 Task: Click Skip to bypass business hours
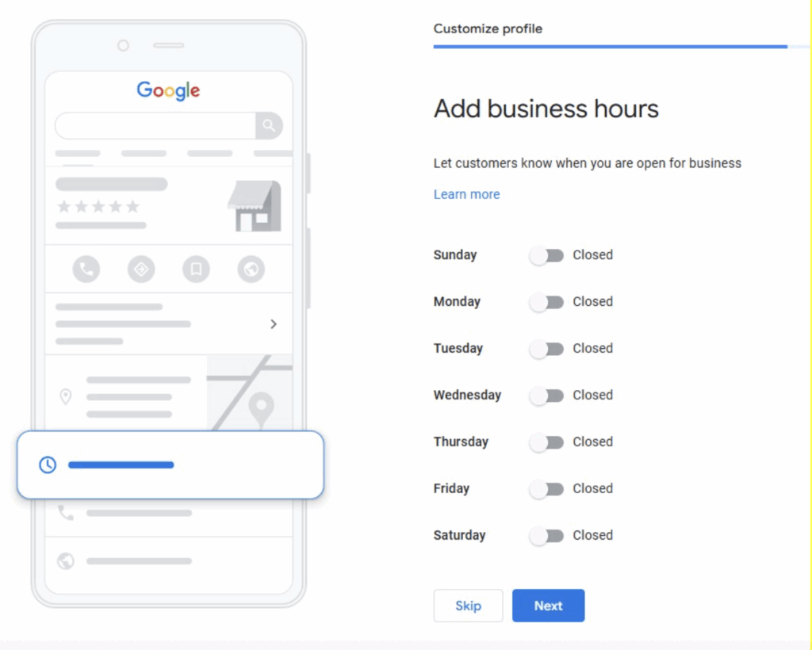468,605
